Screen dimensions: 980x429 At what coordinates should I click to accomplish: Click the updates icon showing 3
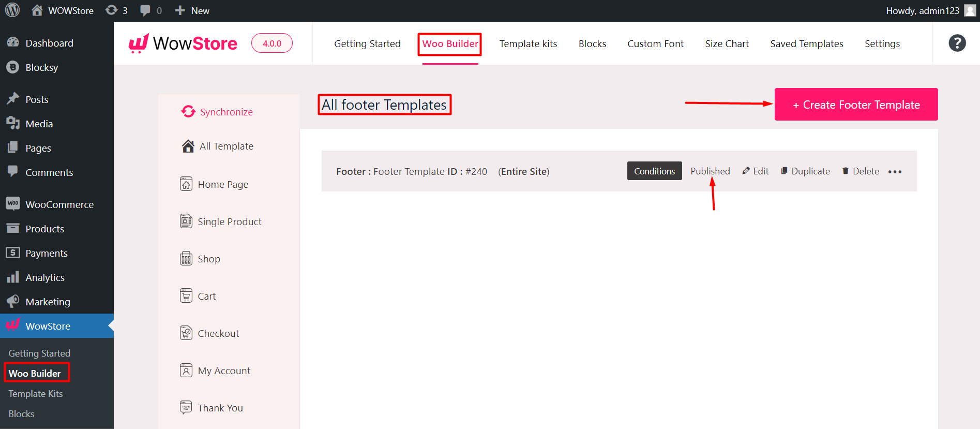tap(111, 10)
